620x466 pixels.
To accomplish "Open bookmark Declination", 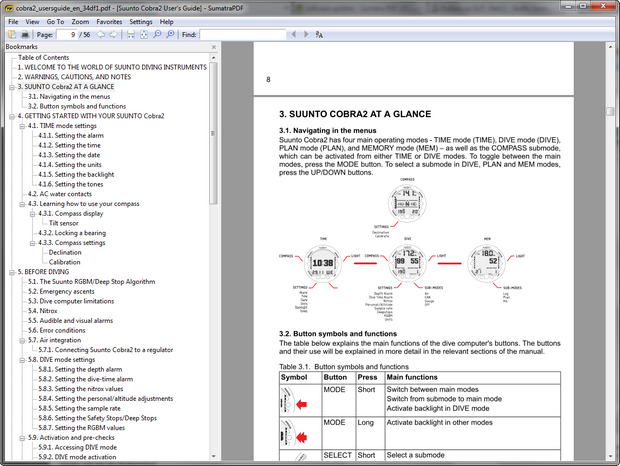I will point(65,253).
